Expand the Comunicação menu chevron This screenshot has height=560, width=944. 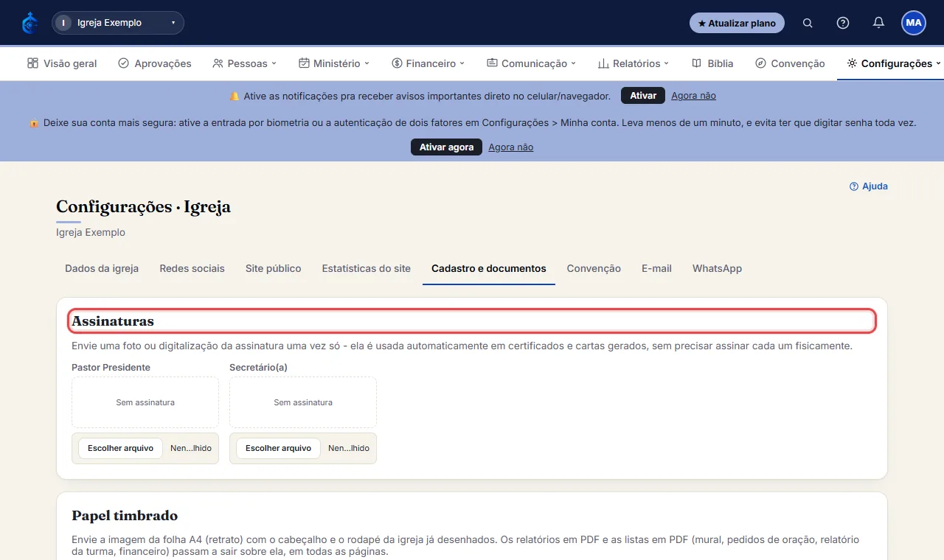573,63
